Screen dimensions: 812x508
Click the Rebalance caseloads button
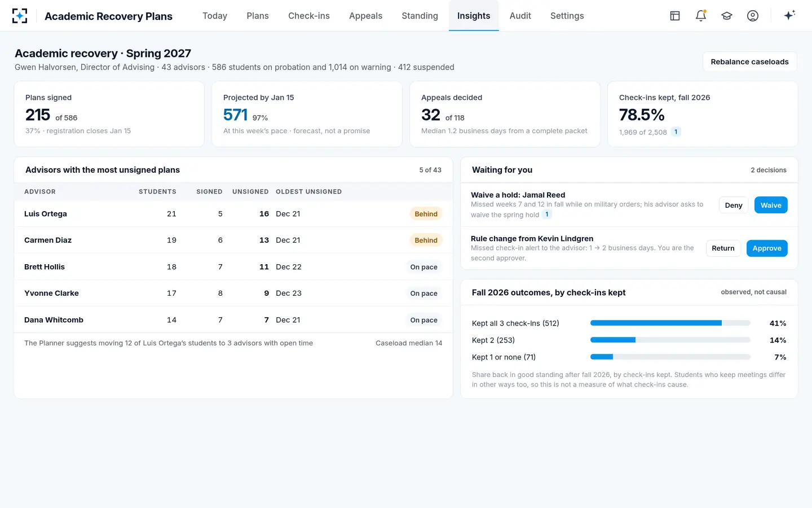(749, 62)
